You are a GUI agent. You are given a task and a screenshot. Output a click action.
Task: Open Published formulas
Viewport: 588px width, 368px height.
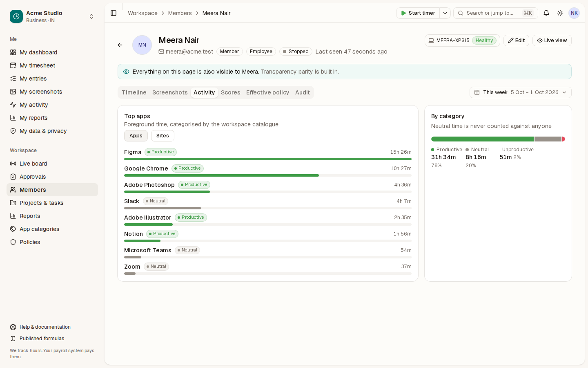click(x=52, y=339)
